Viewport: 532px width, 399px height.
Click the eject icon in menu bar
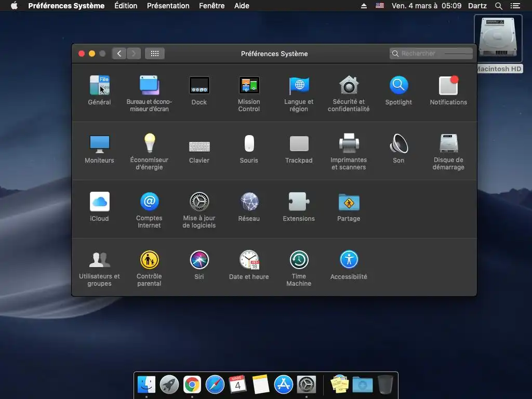tap(364, 6)
